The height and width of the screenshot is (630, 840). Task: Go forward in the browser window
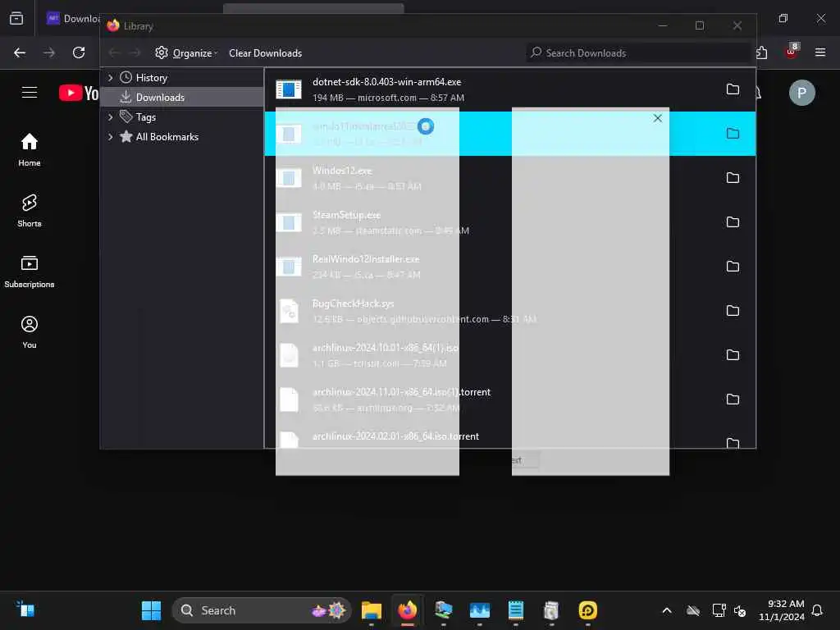[49, 52]
